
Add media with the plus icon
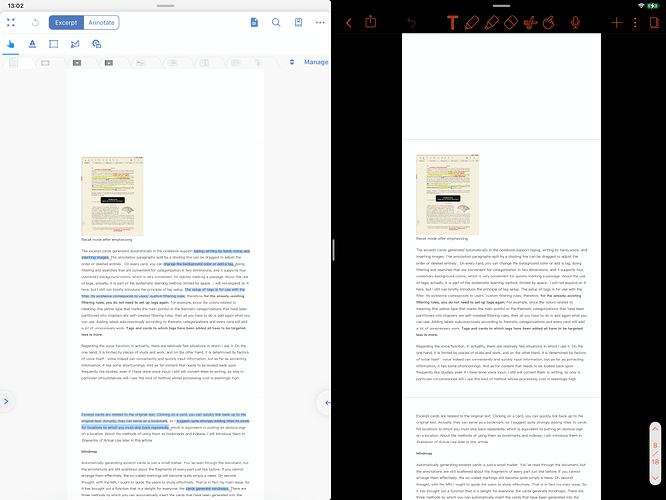[x=616, y=23]
